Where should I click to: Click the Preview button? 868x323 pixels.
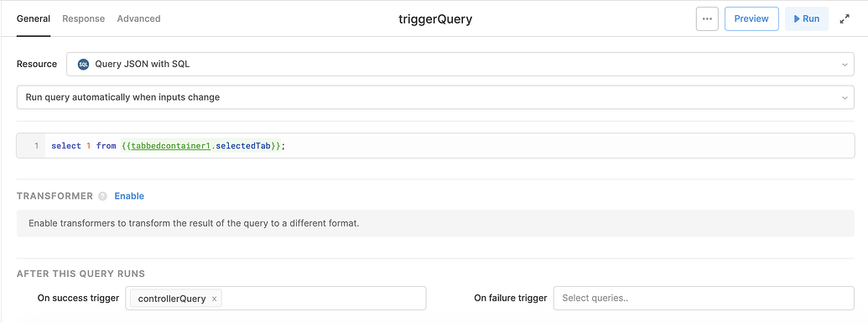coord(751,18)
